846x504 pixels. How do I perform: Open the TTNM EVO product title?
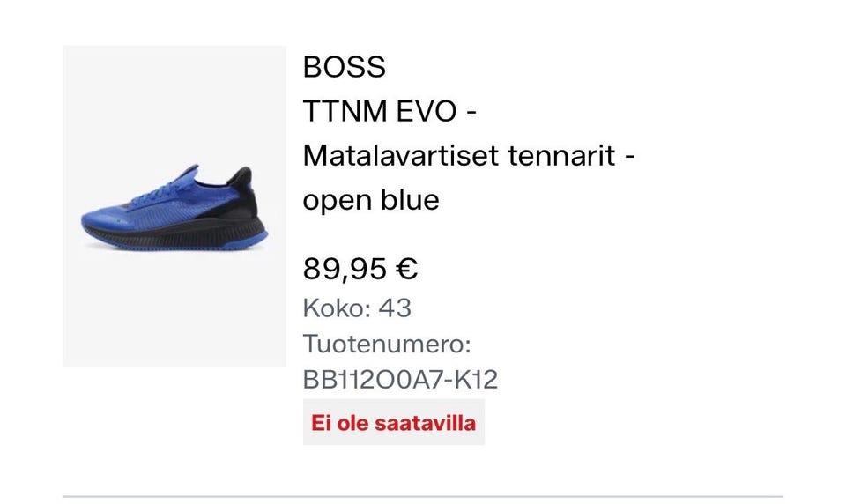(x=390, y=112)
